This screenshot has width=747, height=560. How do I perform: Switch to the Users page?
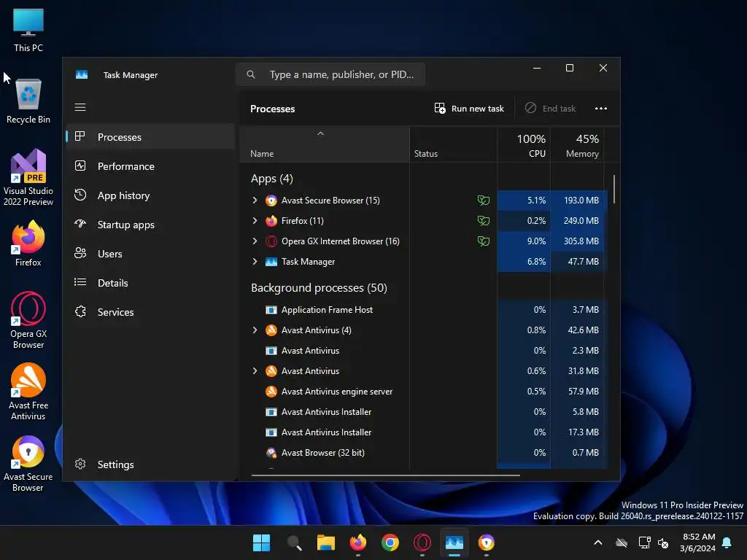coord(150,254)
